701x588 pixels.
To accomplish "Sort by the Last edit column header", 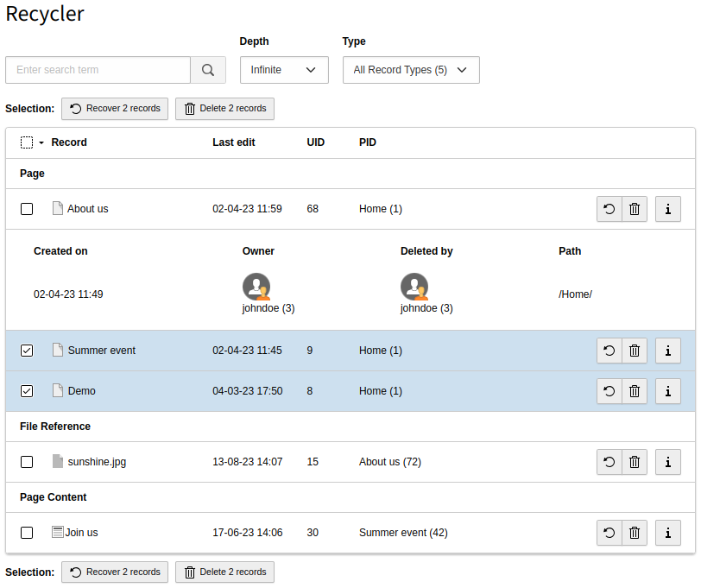I will pos(233,142).
